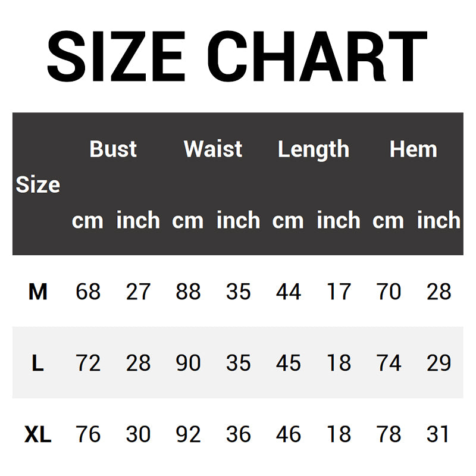Select waist value 90 in L row
The width and height of the screenshot is (476, 476).
tap(188, 363)
